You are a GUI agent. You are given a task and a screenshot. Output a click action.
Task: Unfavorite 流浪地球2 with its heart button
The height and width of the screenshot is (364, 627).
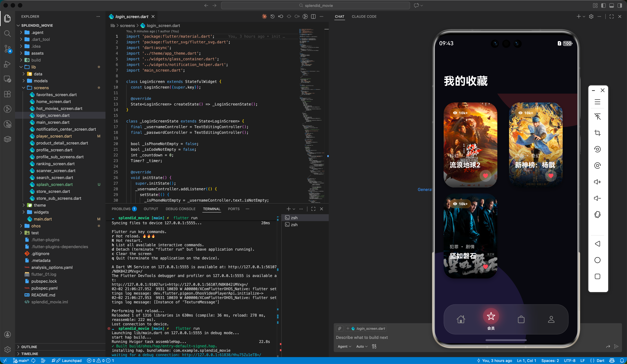tap(485, 176)
